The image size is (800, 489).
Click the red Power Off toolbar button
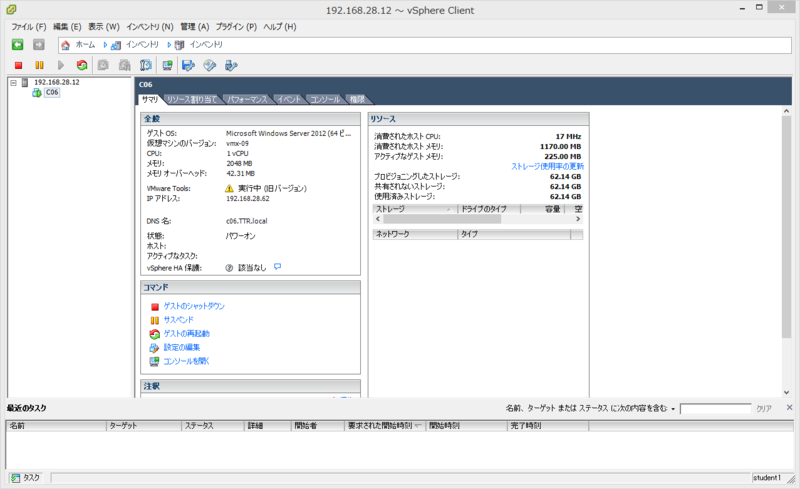click(18, 65)
